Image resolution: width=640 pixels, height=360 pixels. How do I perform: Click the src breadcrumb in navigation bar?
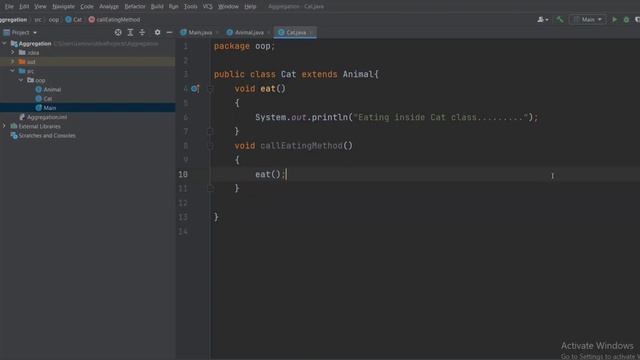click(x=38, y=20)
